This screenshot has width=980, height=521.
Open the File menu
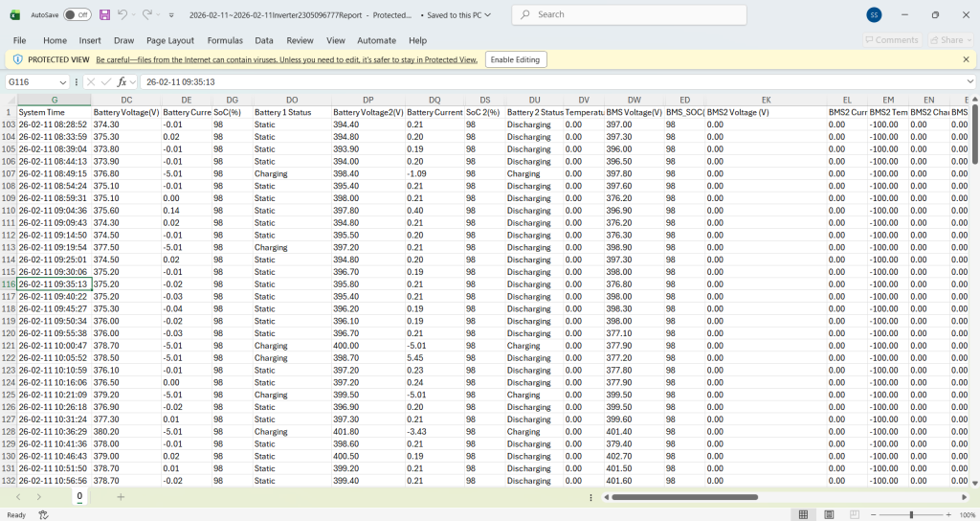coord(19,40)
